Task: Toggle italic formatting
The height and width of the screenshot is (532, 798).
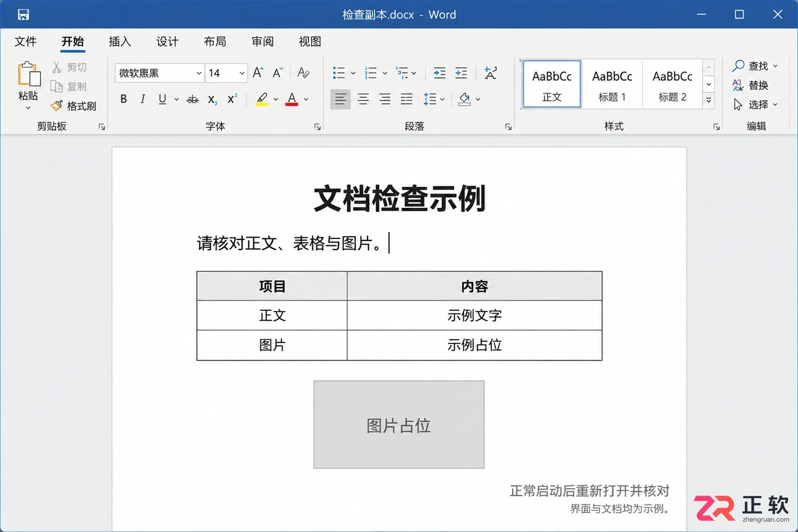Action: pyautogui.click(x=143, y=99)
